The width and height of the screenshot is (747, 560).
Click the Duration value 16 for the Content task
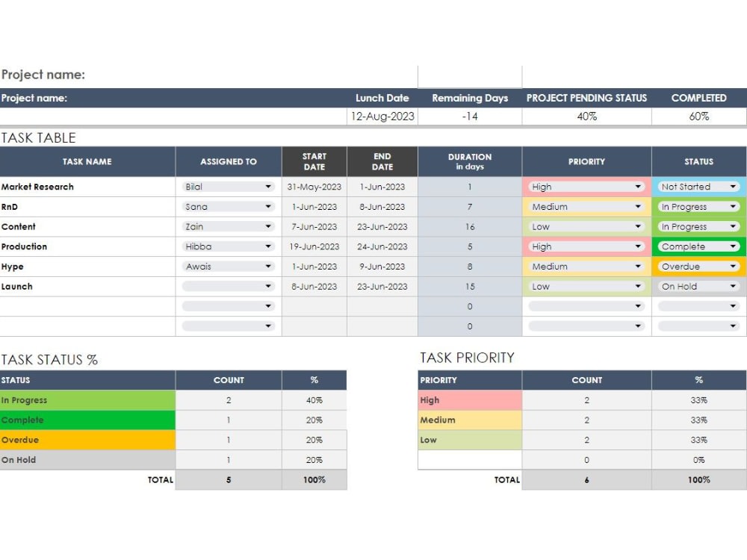[x=469, y=226]
